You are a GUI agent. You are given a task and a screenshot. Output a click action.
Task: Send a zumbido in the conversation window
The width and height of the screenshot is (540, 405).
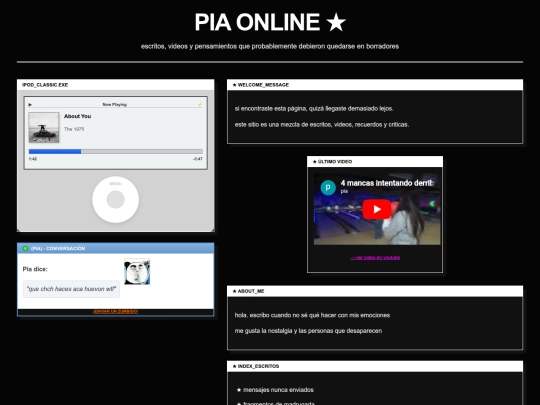coord(115,311)
